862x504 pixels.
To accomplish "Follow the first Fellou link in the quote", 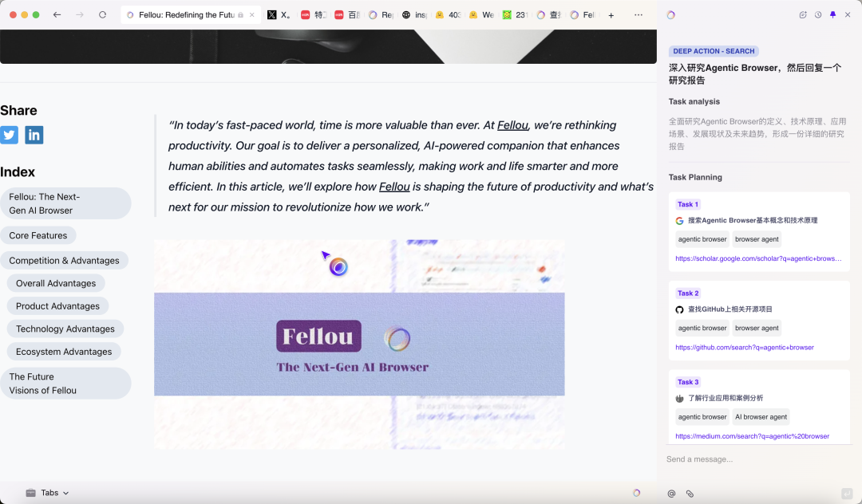I will (512, 125).
